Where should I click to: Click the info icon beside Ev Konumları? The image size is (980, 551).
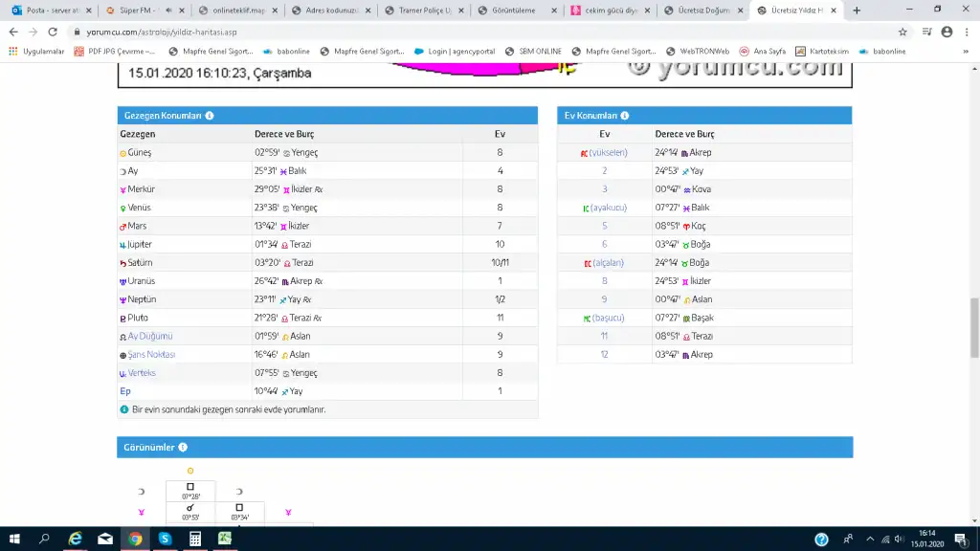625,116
